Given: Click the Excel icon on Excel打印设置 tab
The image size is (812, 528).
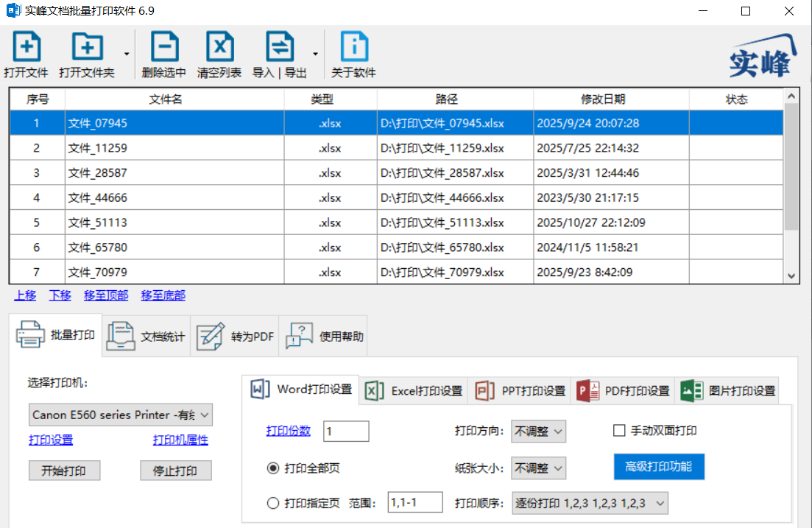Looking at the screenshot, I should point(374,391).
